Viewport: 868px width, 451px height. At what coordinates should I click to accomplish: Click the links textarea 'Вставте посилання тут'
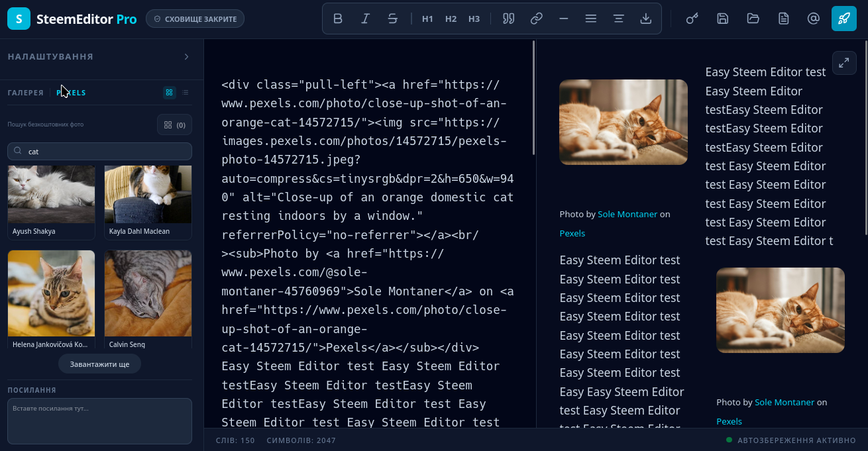99,421
